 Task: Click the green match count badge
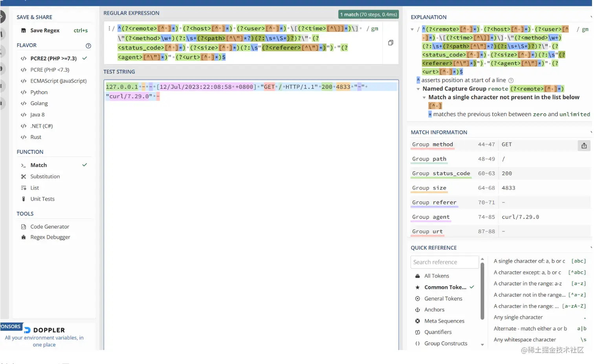368,14
